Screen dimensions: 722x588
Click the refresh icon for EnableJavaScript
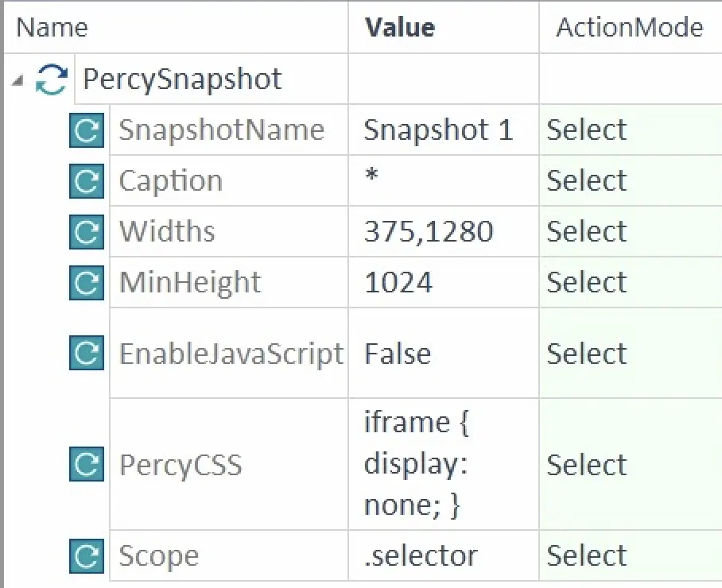click(85, 352)
